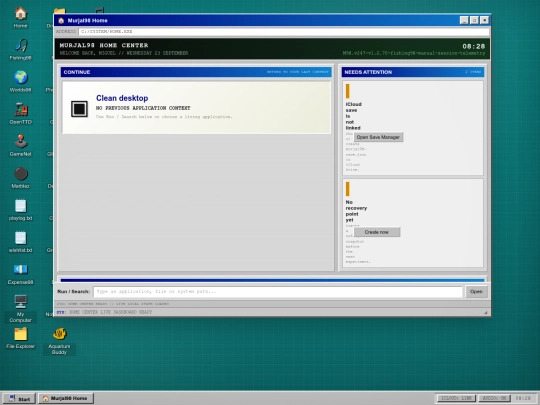
Task: Minimize the Murjal98 Home window
Action: (464, 20)
